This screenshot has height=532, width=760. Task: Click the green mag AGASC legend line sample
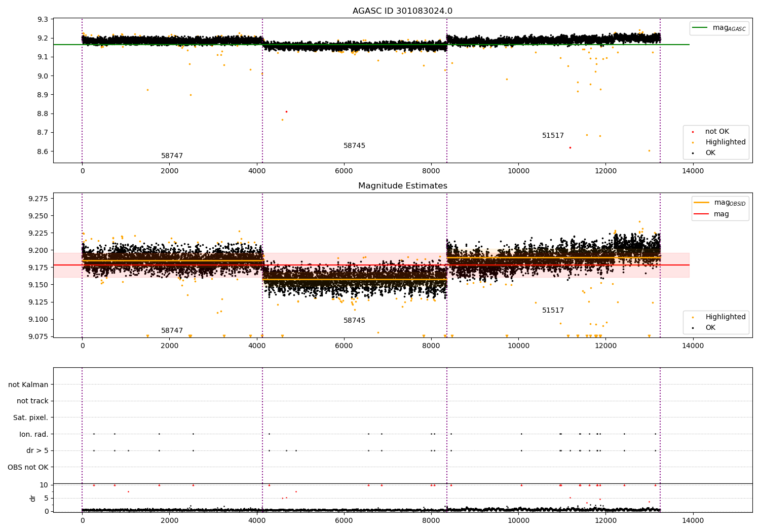[x=701, y=28]
